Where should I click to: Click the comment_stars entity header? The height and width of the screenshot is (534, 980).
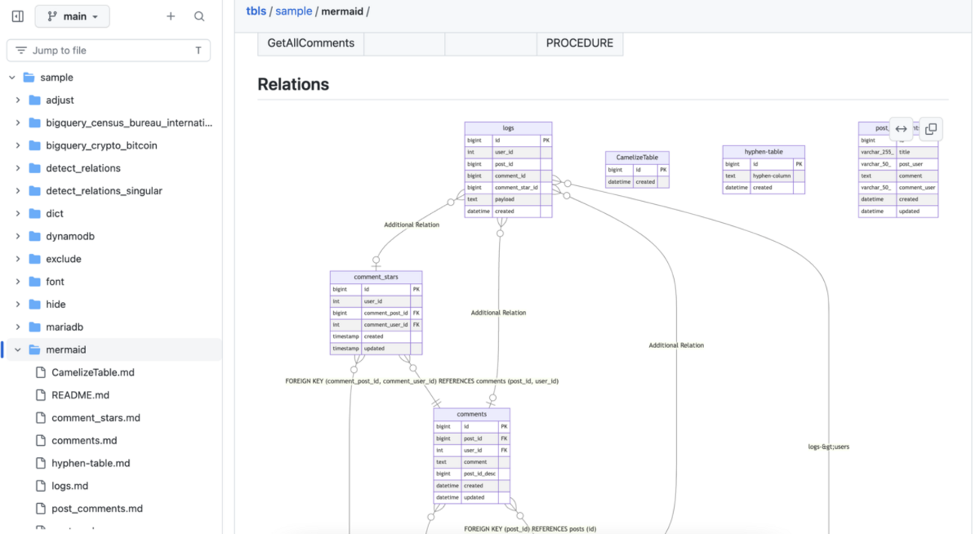[376, 277]
